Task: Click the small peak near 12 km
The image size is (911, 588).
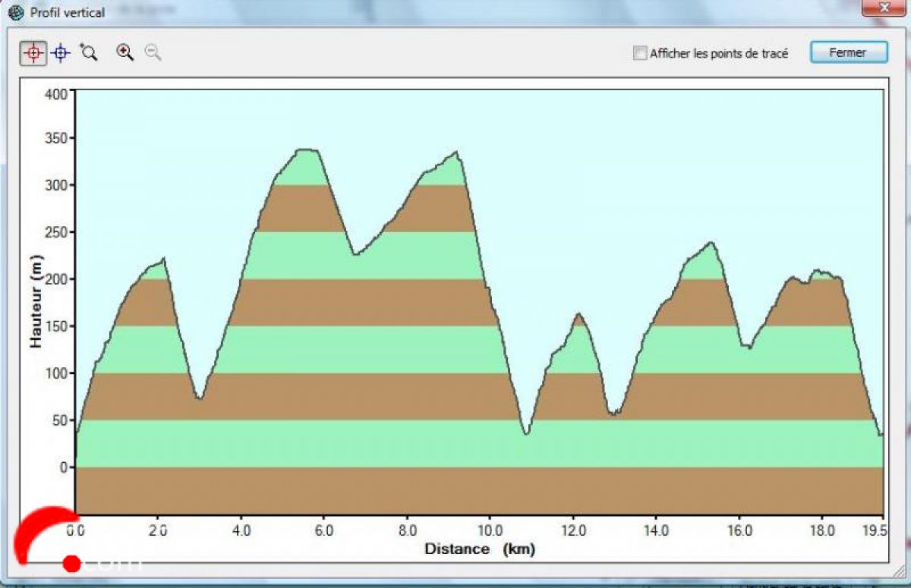Action: 578,313
